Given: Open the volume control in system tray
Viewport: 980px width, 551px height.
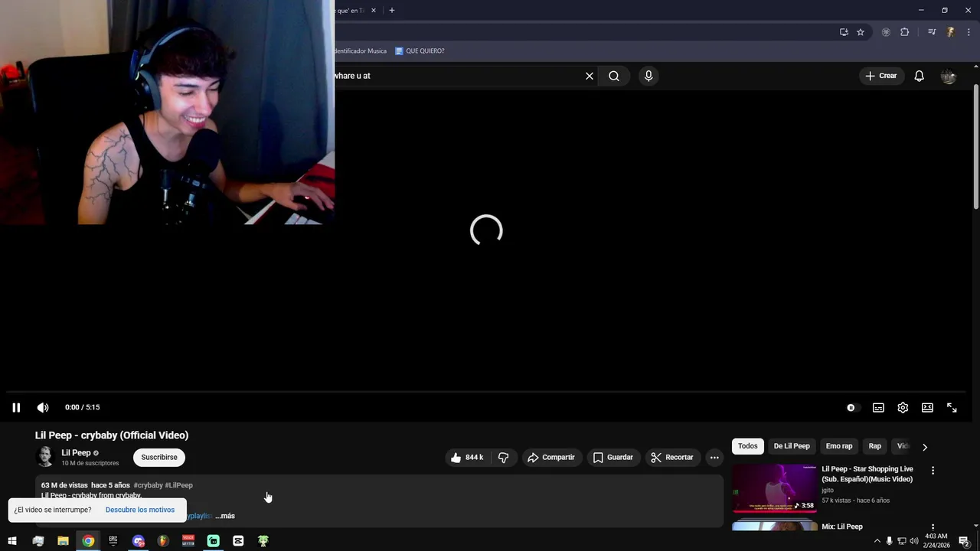Looking at the screenshot, I should [914, 541].
